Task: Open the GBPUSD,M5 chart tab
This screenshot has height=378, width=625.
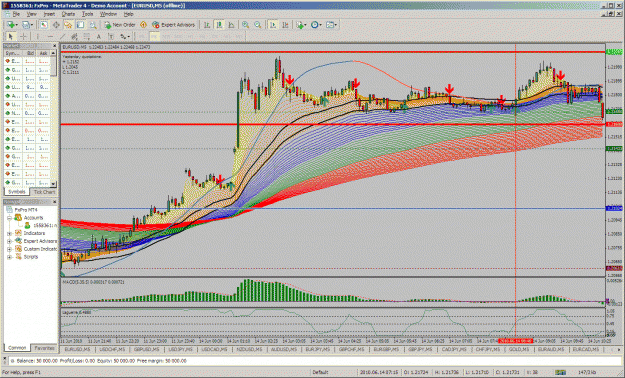Action: pyautogui.click(x=146, y=349)
